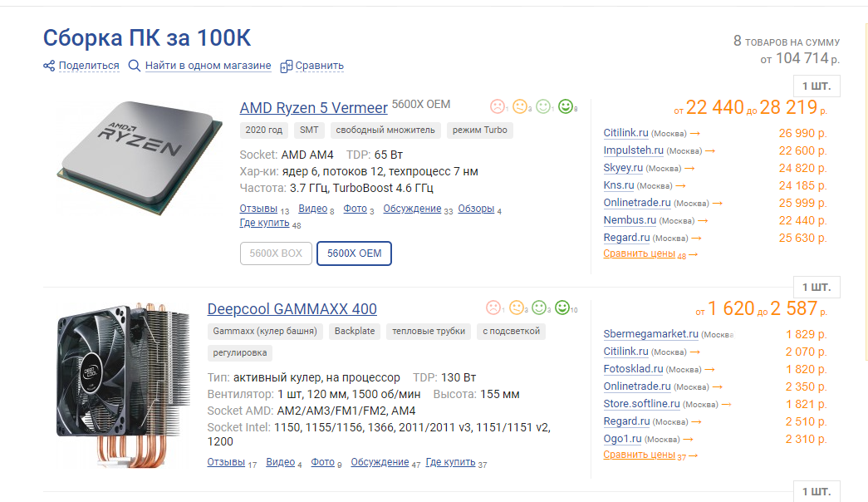Click the red sad smiley for AMD Ryzen 5

497,106
